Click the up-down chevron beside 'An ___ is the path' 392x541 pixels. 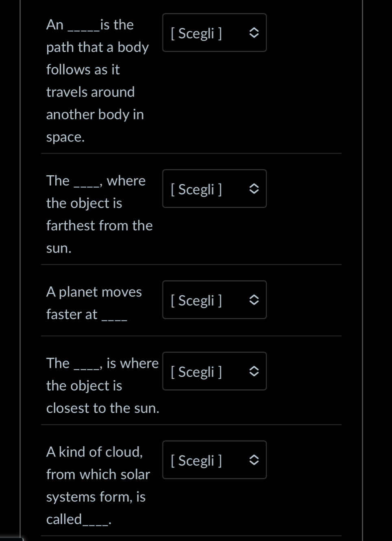[254, 33]
